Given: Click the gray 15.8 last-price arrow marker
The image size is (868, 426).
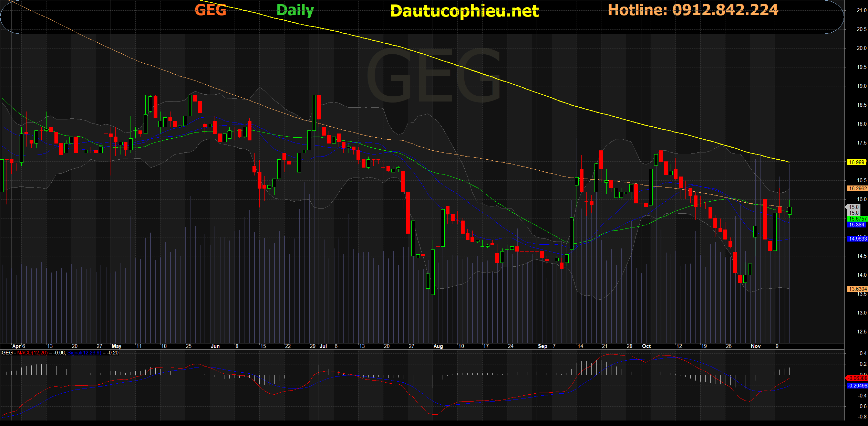Looking at the screenshot, I should pyautogui.click(x=853, y=207).
